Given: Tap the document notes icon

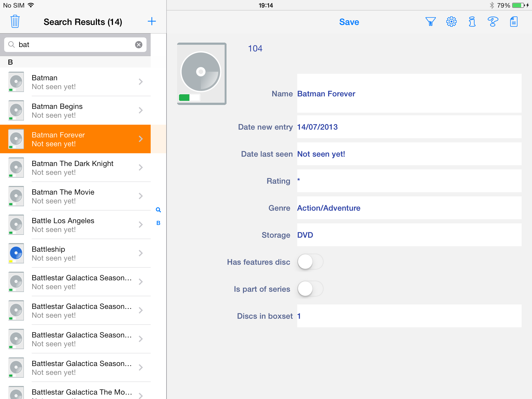Looking at the screenshot, I should click(x=514, y=22).
